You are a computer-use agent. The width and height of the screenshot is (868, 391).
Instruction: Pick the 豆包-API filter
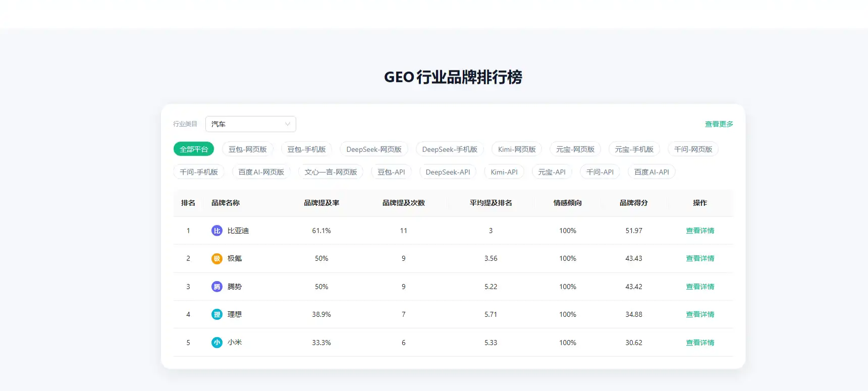point(392,172)
